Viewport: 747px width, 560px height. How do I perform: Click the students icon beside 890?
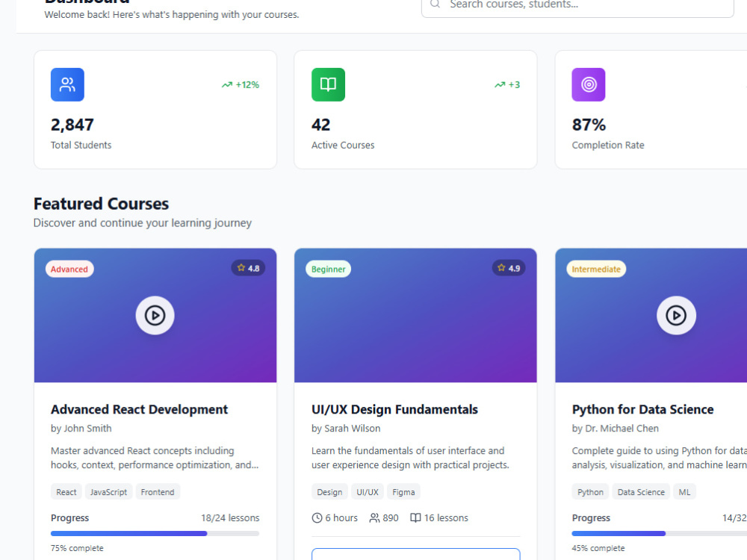coord(374,517)
